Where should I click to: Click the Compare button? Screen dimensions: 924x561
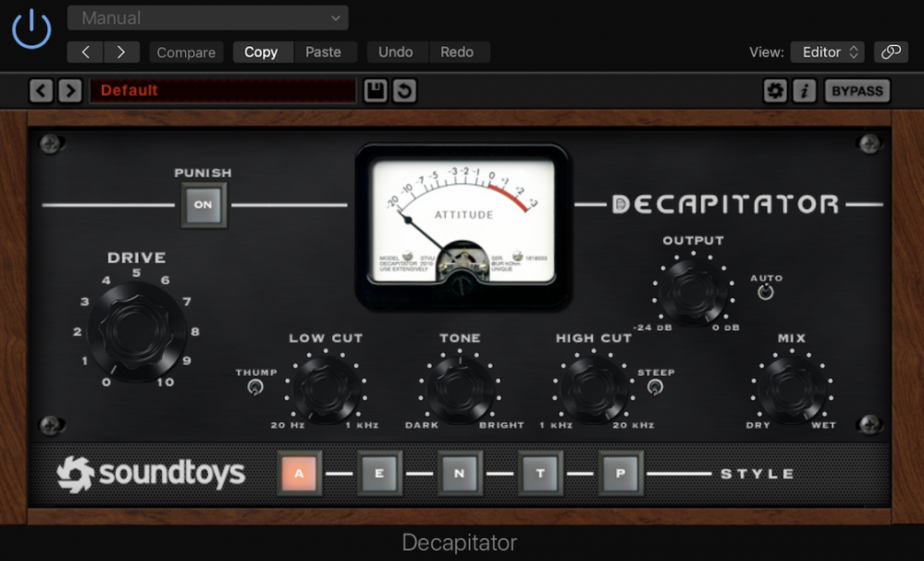coord(186,52)
